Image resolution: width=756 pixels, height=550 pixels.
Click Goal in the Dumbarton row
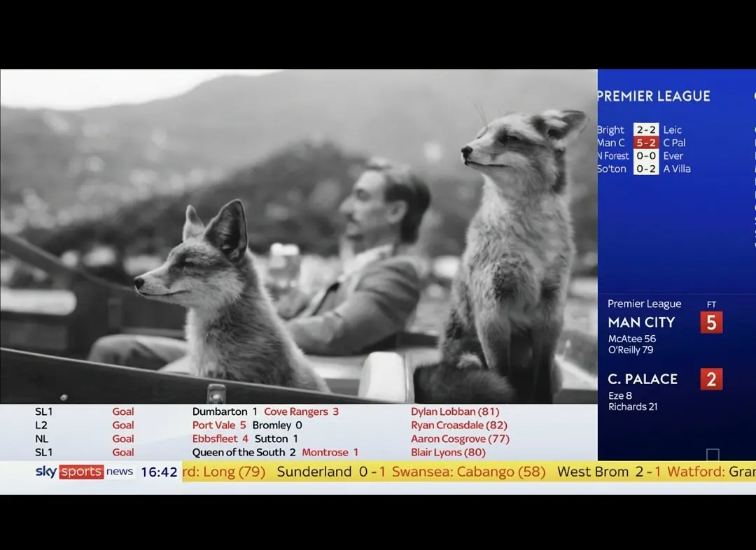pos(123,411)
